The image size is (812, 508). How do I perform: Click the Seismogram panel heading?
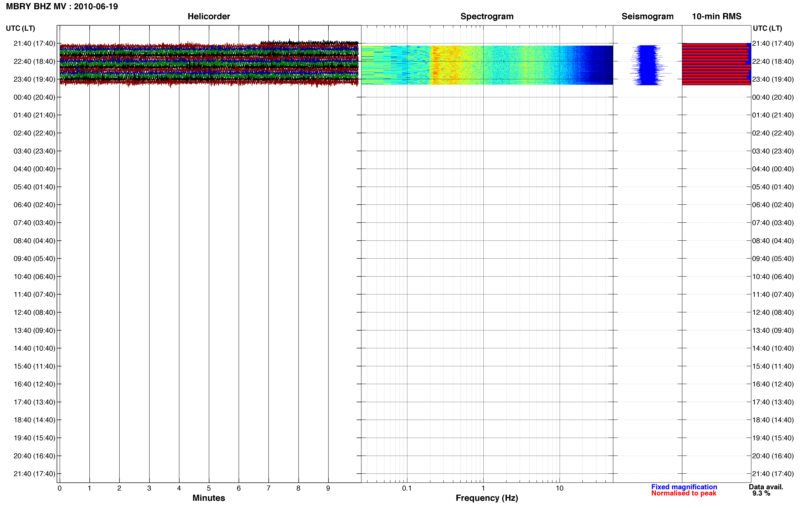click(x=648, y=16)
